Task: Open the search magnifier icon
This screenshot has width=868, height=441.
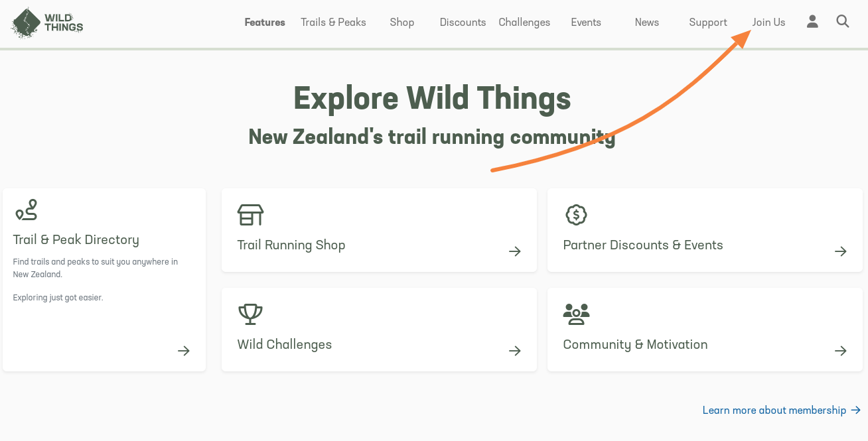Action: [x=843, y=22]
